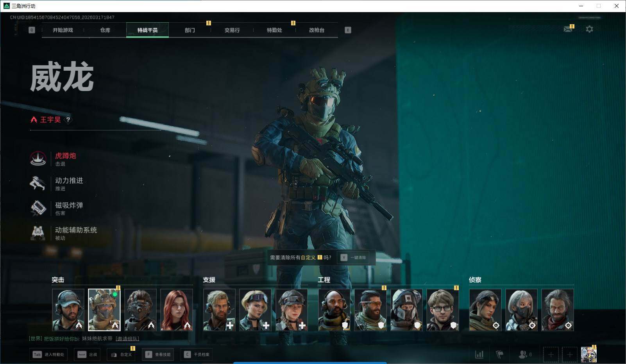Click the E next-tab key icon

pos(348,30)
